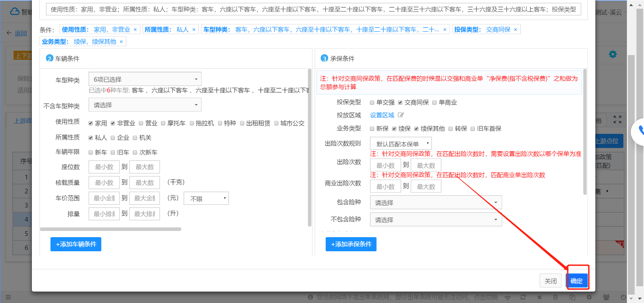Open the 不包含险种 dropdown
Image resolution: width=644 pixels, height=303 pixels.
(436, 220)
